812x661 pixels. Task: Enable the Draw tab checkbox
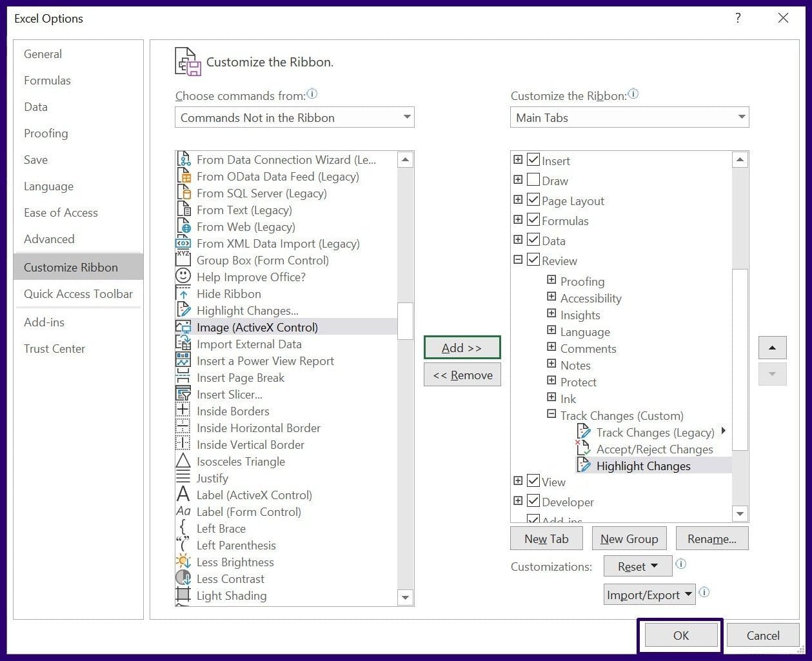533,180
